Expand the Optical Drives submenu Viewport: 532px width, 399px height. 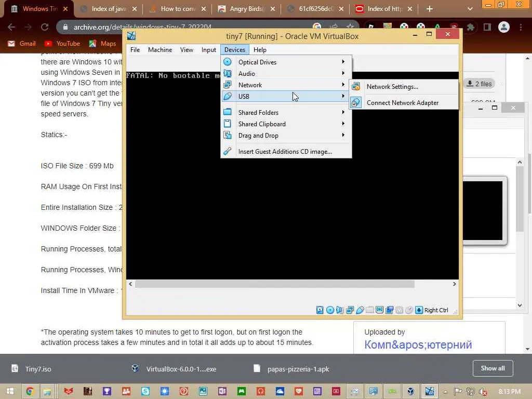pyautogui.click(x=343, y=62)
